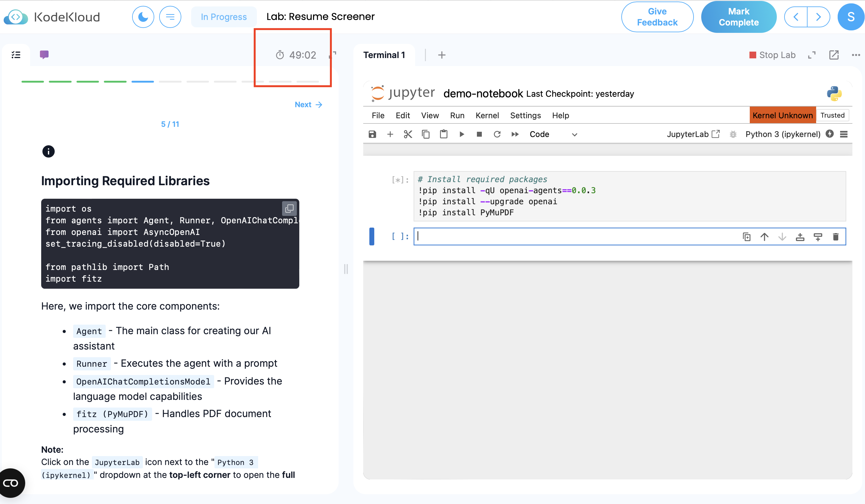Jump to the sixth progress bar segment

[170, 81]
